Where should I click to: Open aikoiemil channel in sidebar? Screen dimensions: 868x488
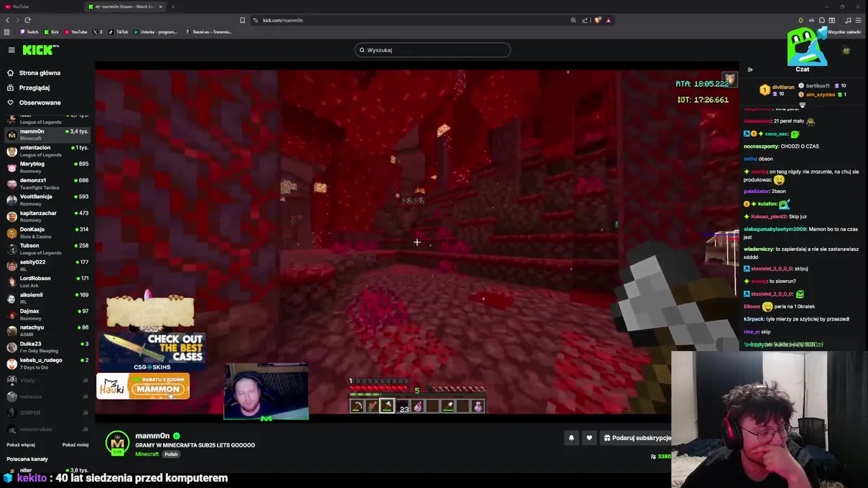(x=47, y=298)
